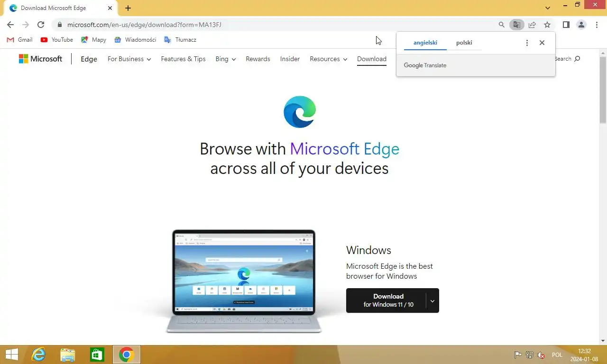The height and width of the screenshot is (364, 607).
Task: Click the Google Translate icon in address bar
Action: (517, 25)
